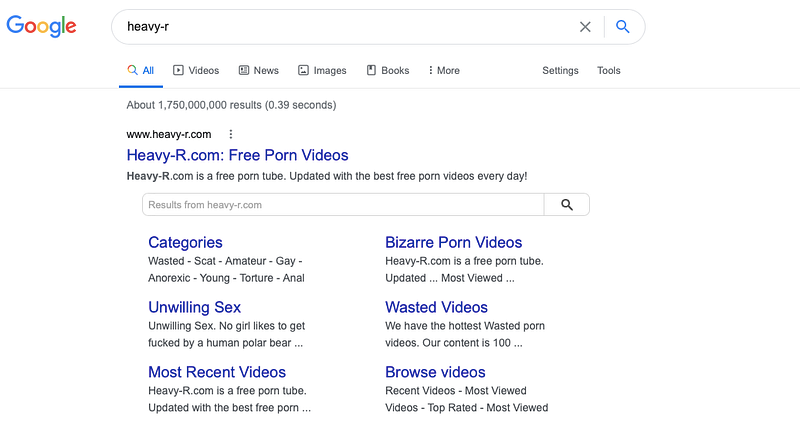
Task: Switch to the News tab
Action: pos(259,70)
